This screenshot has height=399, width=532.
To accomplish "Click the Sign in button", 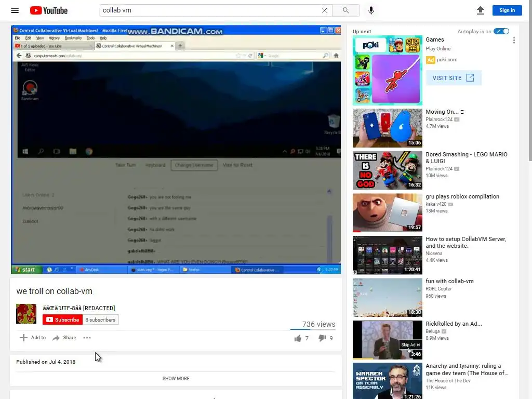I will coord(507,10).
